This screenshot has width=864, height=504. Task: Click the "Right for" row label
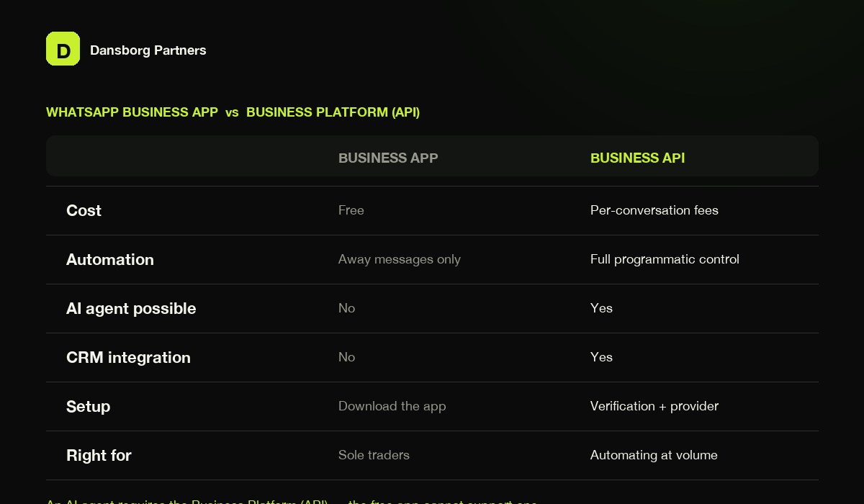pyautogui.click(x=99, y=455)
